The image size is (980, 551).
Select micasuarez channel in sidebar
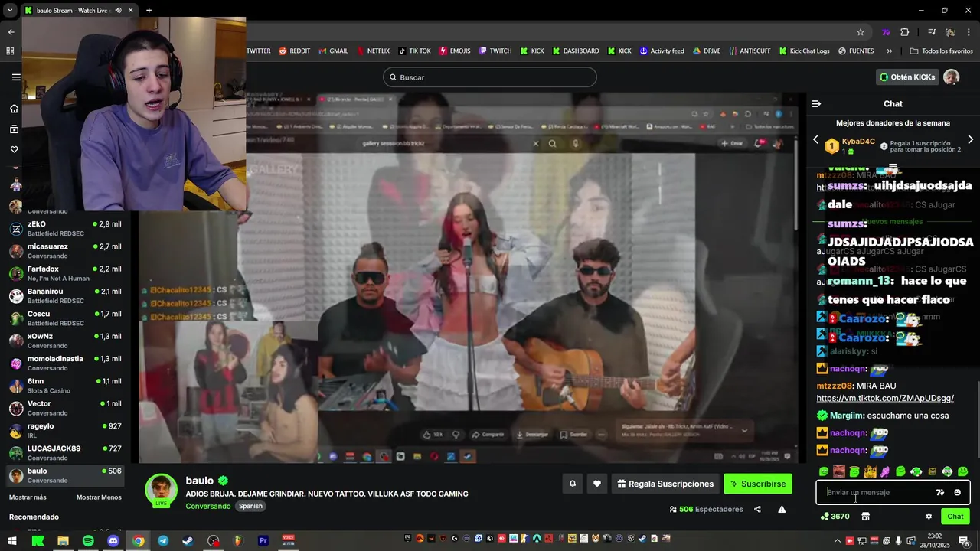pos(65,251)
